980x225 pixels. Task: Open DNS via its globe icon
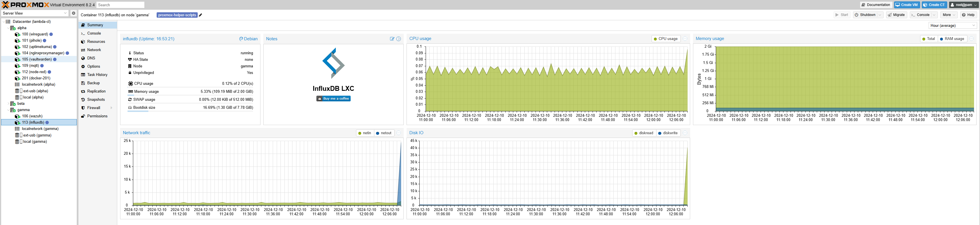pyautogui.click(x=83, y=58)
